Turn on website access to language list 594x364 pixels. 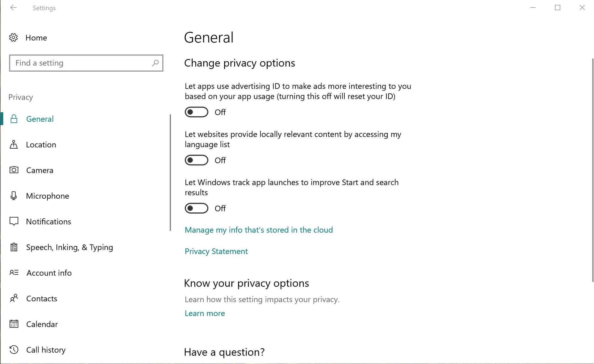pos(196,160)
